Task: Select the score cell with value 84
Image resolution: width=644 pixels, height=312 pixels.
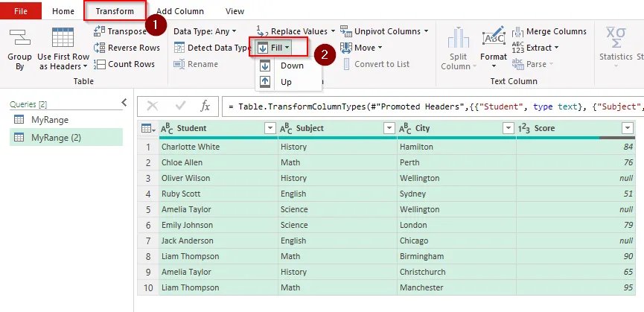Action: click(x=576, y=147)
